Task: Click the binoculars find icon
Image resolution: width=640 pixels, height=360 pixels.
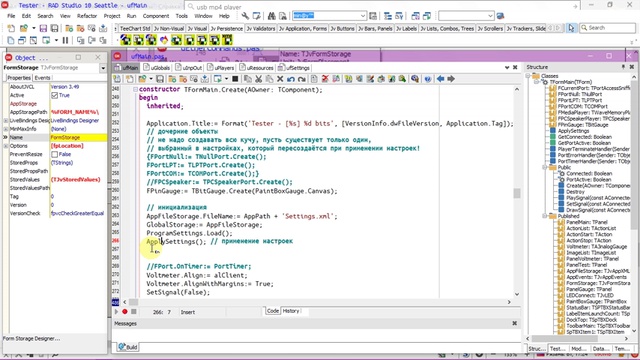Action: tap(271, 16)
